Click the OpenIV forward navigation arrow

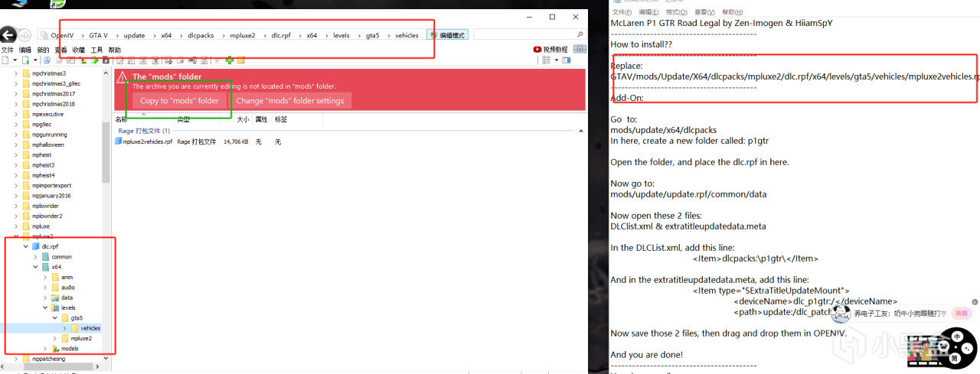tap(24, 35)
